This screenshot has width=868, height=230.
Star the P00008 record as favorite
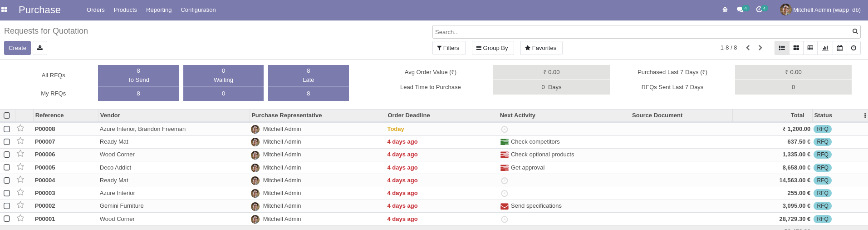(20, 129)
